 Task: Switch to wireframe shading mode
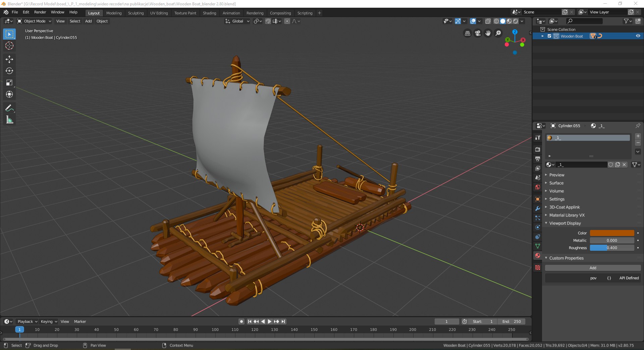pyautogui.click(x=496, y=21)
